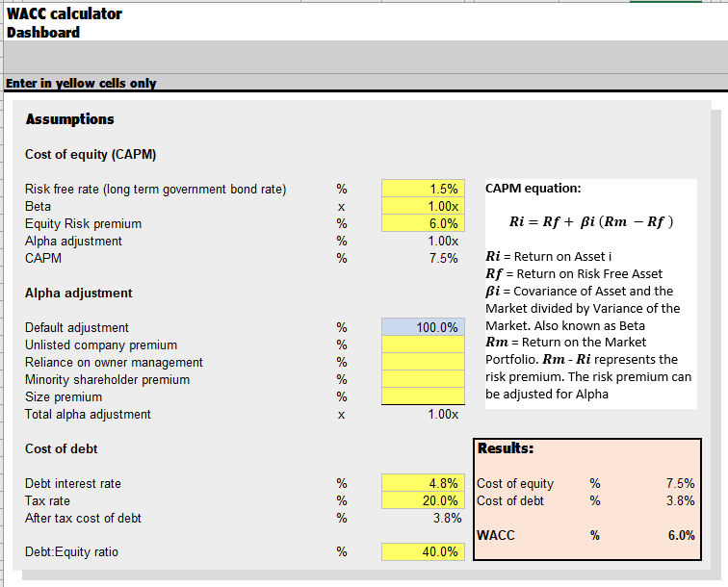
Task: Select the Unlisted company premium yellow cell
Action: (423, 345)
